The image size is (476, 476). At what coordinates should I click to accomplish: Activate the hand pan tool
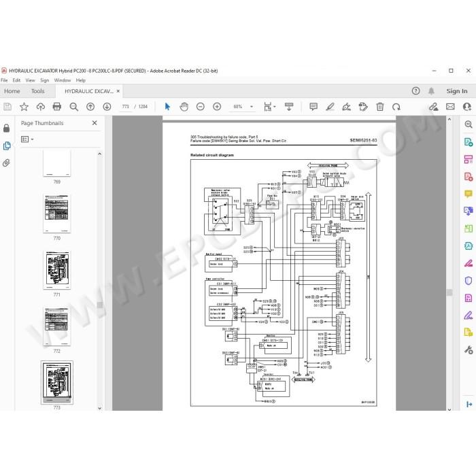tap(184, 107)
